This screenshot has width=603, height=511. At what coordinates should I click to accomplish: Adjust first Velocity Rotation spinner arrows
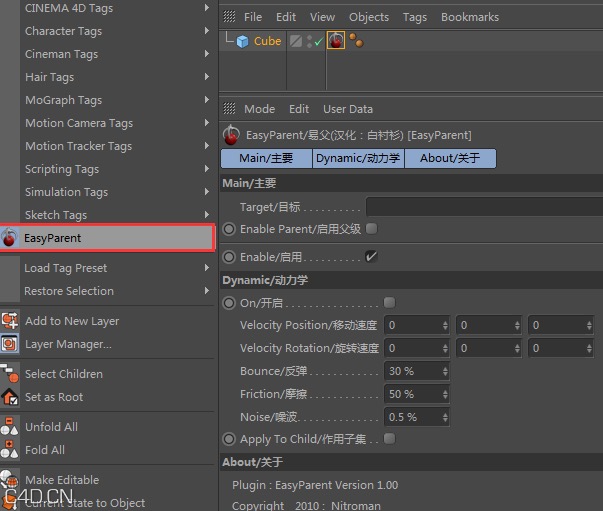click(445, 348)
